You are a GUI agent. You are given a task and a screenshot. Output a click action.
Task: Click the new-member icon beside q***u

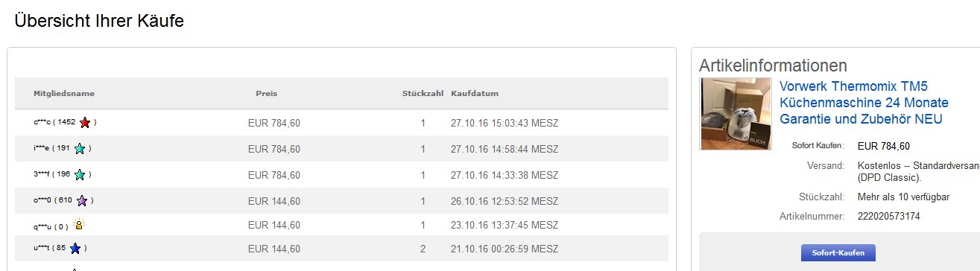(x=79, y=224)
